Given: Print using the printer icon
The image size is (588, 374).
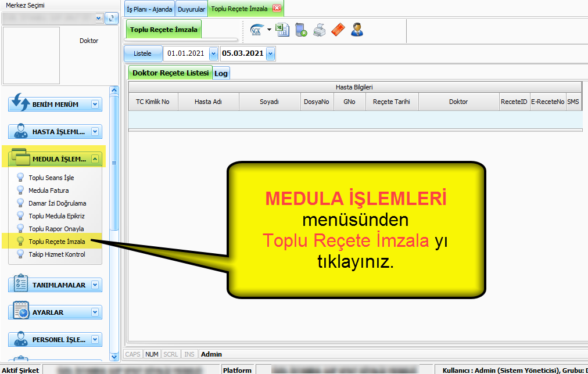Looking at the screenshot, I should [x=319, y=30].
